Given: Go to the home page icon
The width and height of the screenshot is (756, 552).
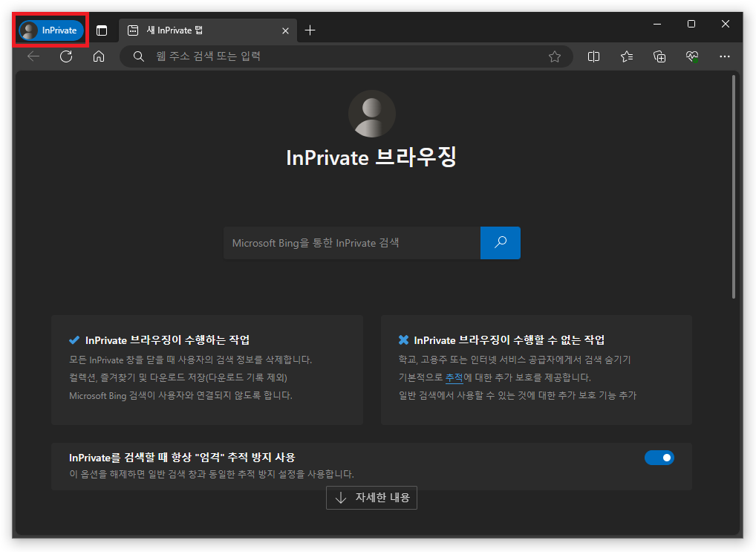Looking at the screenshot, I should pos(99,56).
